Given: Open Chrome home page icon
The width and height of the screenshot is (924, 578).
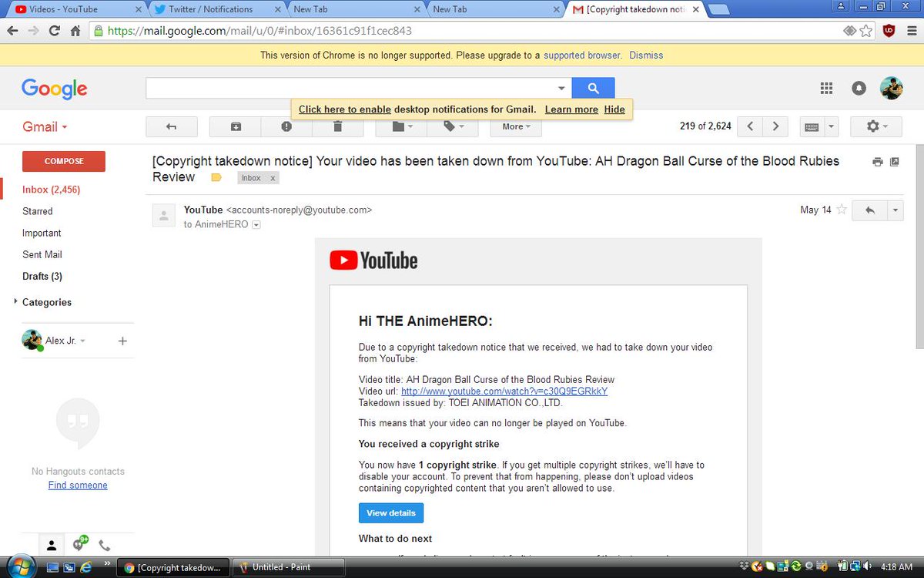Looking at the screenshot, I should coord(75,32).
